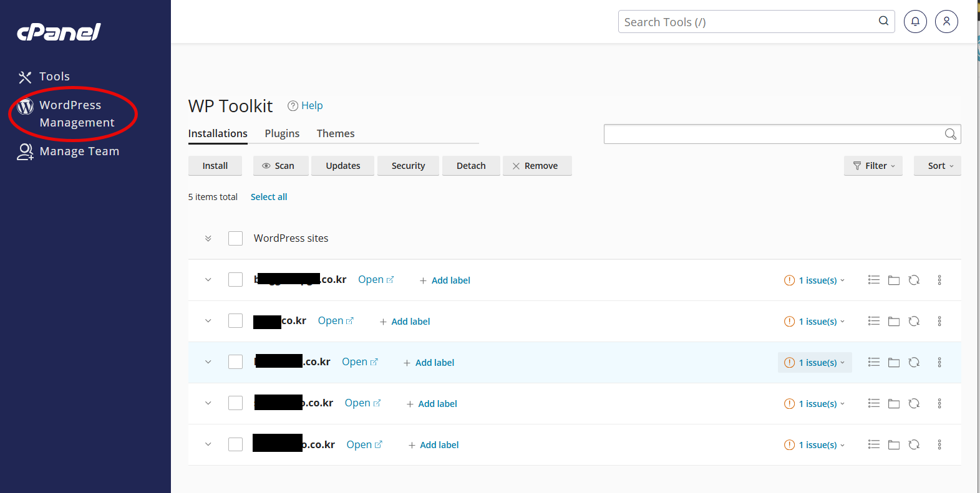Open kebab menu on fourth site row

[x=939, y=404]
